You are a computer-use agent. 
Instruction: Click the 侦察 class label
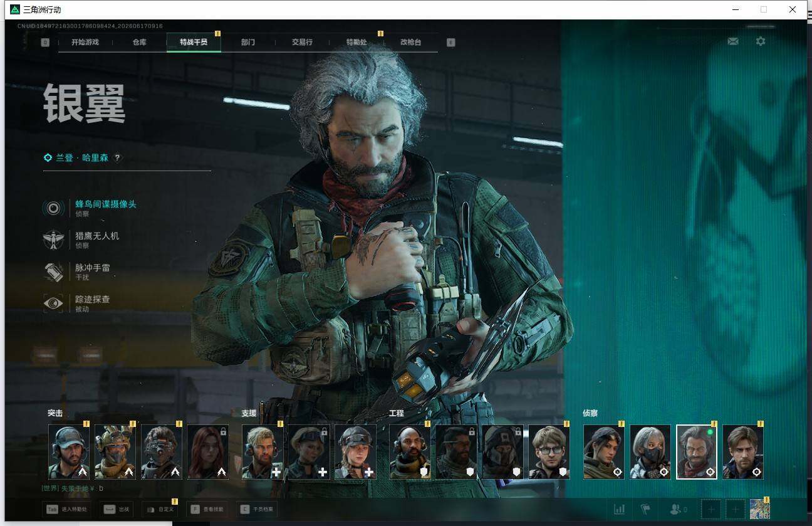click(590, 413)
